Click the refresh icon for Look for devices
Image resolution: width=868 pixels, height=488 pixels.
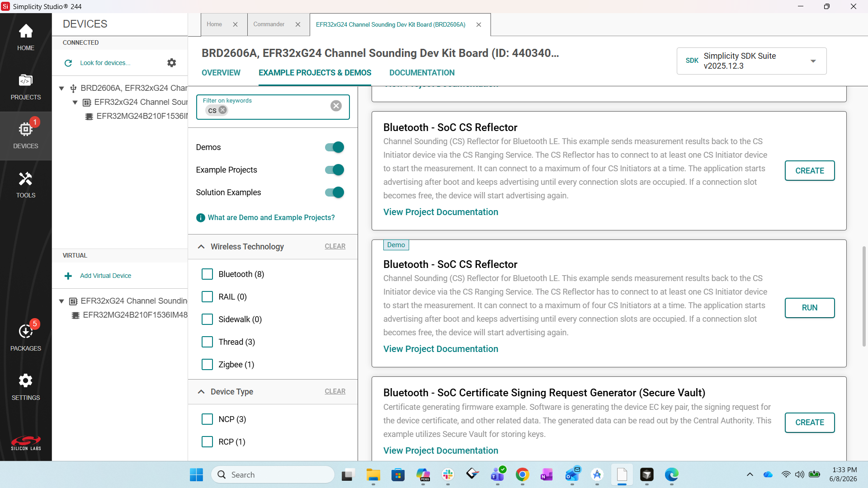click(68, 63)
